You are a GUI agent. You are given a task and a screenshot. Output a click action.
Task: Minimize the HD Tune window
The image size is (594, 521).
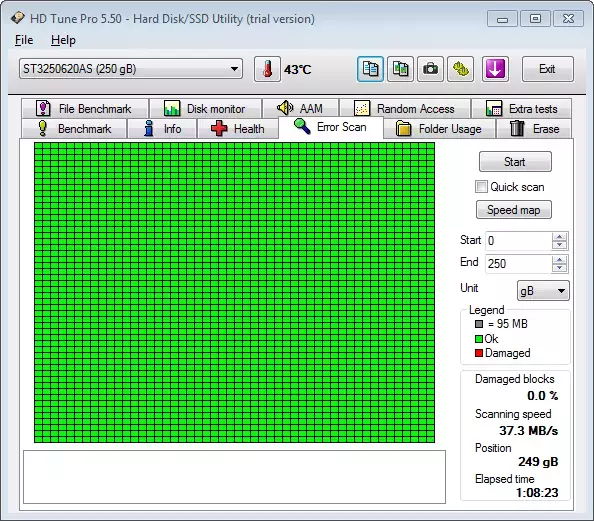coord(502,19)
